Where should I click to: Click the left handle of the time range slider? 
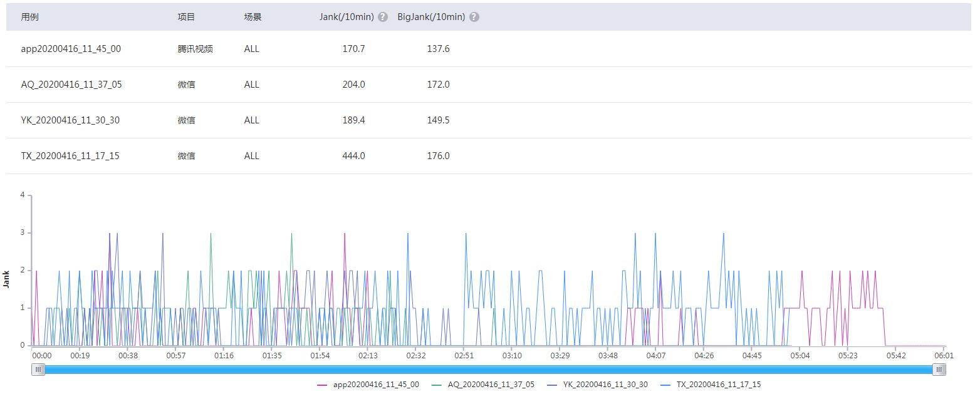click(x=39, y=370)
